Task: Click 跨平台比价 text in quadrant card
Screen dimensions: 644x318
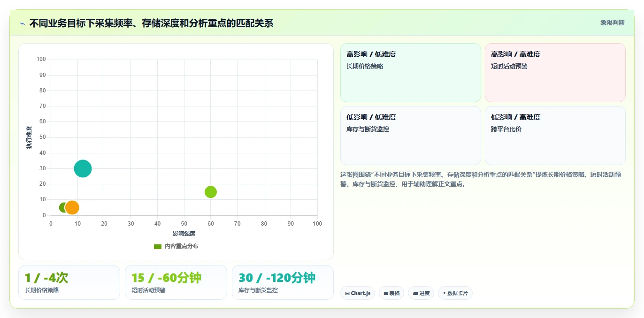Action: [506, 129]
